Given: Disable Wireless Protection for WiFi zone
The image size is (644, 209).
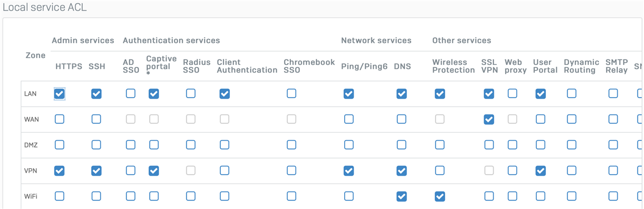Looking at the screenshot, I should pyautogui.click(x=440, y=196).
